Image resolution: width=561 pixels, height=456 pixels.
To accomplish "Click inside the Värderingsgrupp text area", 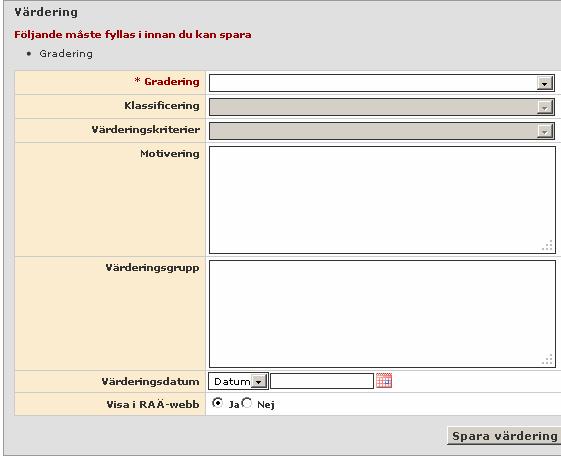I will [x=382, y=314].
